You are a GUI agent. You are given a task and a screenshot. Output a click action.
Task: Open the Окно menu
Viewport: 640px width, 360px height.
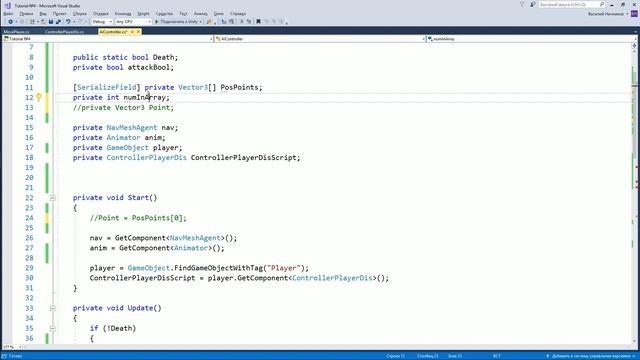point(219,13)
